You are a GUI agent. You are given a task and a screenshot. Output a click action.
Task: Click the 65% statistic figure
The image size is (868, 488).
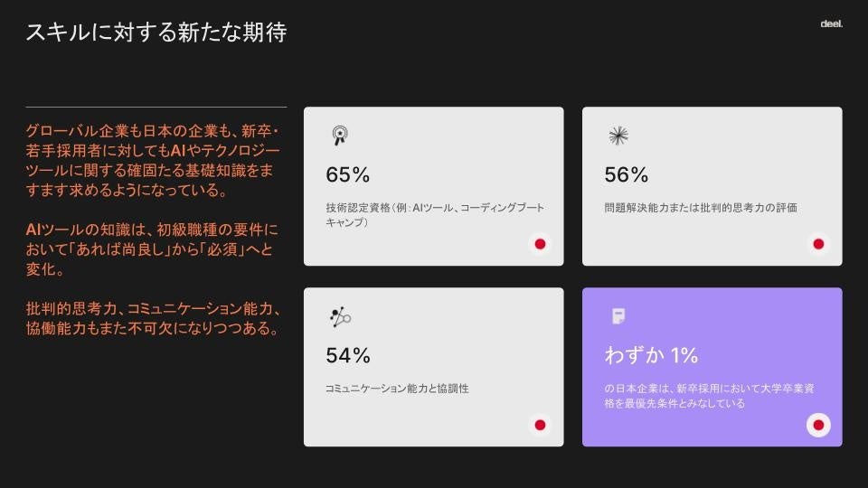[x=347, y=174]
